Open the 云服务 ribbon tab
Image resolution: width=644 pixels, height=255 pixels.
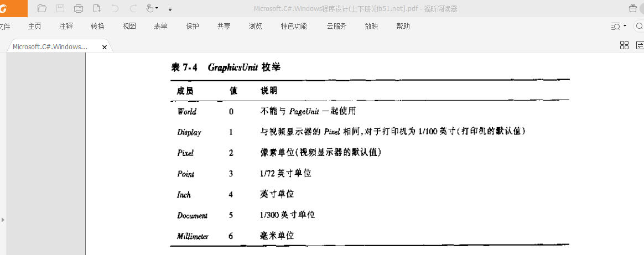coord(336,27)
